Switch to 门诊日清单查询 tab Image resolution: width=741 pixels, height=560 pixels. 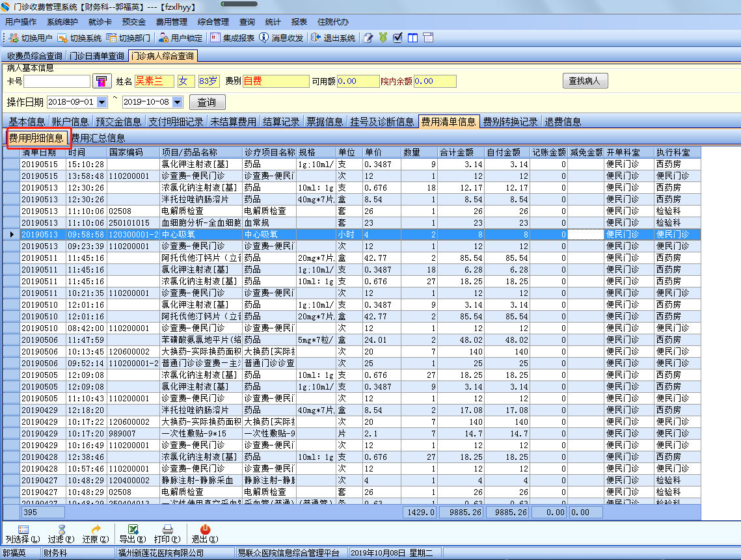pyautogui.click(x=97, y=56)
